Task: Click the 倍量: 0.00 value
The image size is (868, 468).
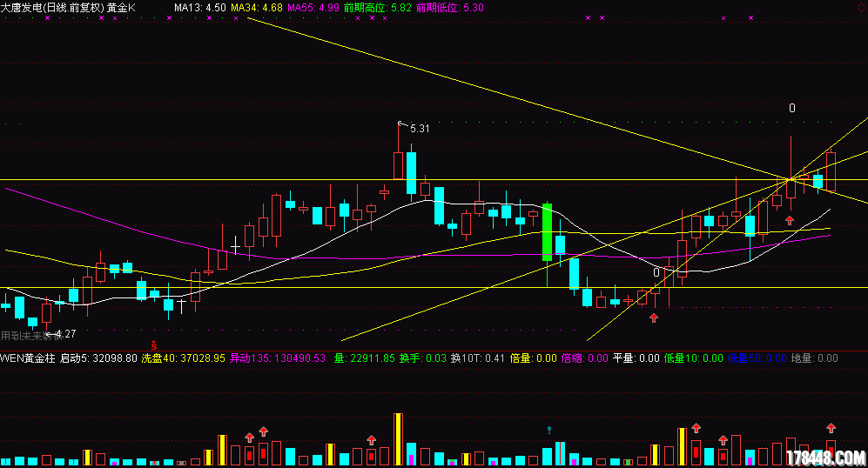Action: (533, 358)
